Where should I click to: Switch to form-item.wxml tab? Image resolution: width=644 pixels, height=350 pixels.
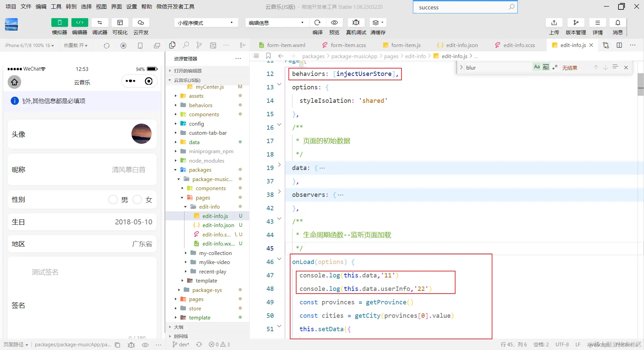pyautogui.click(x=282, y=45)
